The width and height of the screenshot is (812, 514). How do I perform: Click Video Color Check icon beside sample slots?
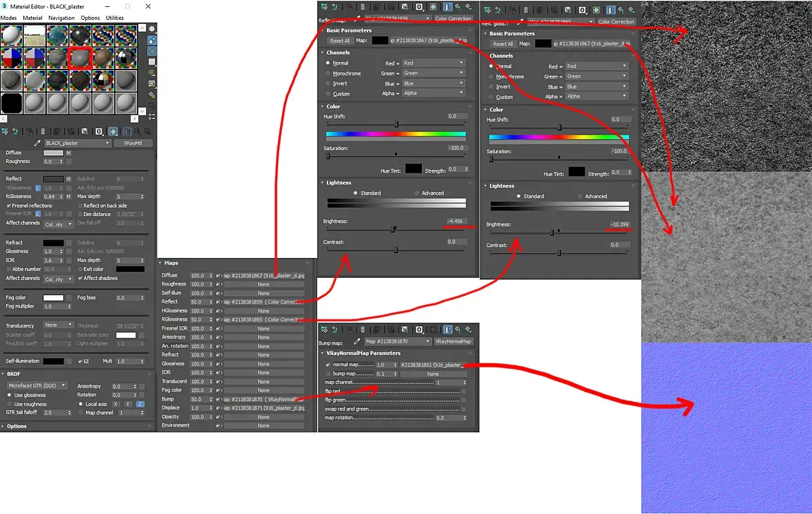(151, 72)
